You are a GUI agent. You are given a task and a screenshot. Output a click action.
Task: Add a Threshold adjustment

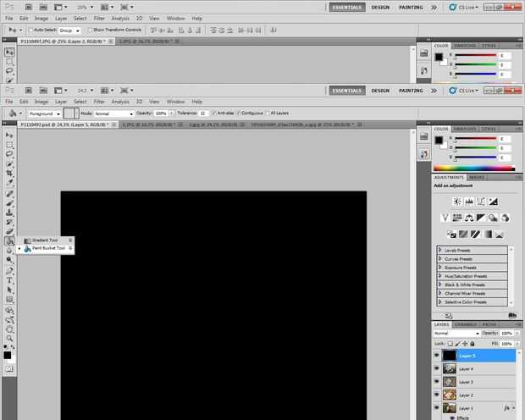click(475, 235)
